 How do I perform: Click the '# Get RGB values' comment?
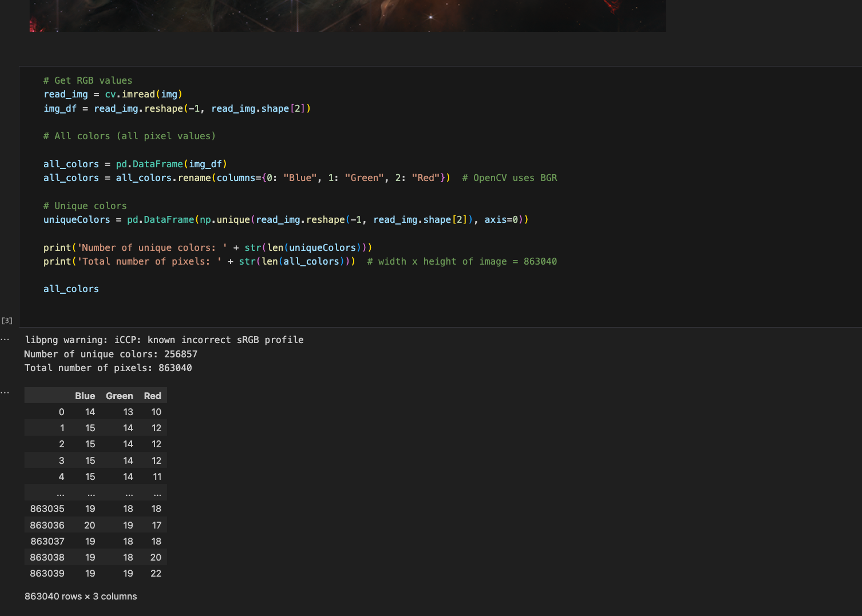coord(88,80)
